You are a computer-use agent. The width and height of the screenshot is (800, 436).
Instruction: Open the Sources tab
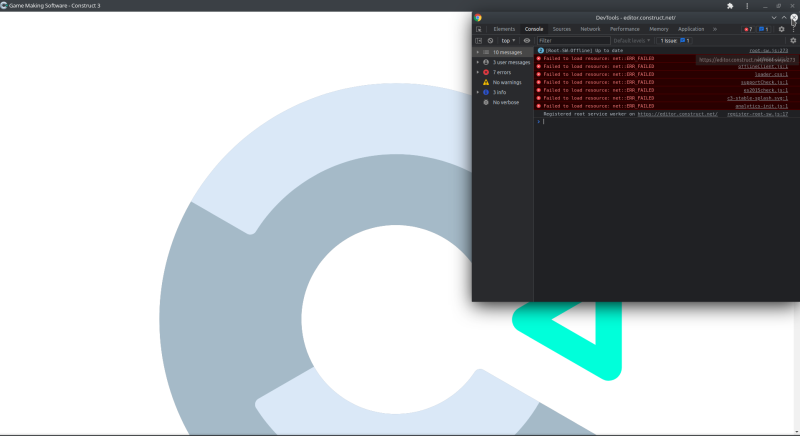point(562,29)
